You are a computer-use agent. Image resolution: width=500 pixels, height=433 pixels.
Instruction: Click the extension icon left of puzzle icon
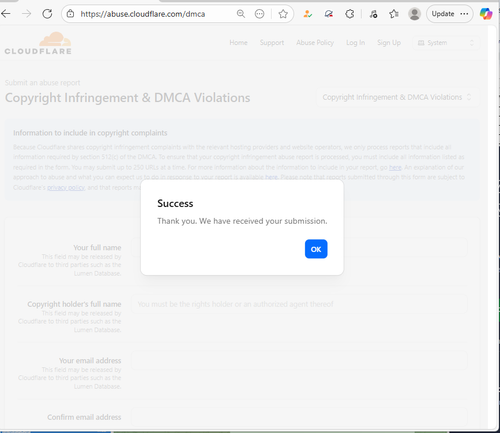coord(329,14)
